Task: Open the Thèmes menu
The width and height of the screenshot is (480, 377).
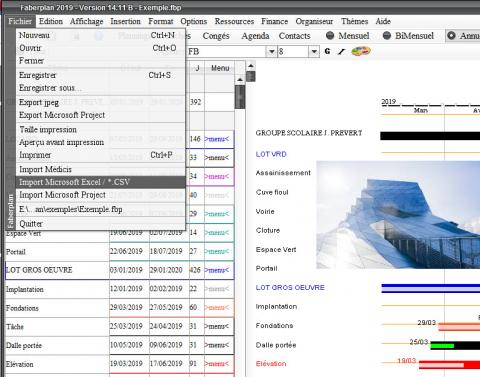Action: coord(354,21)
